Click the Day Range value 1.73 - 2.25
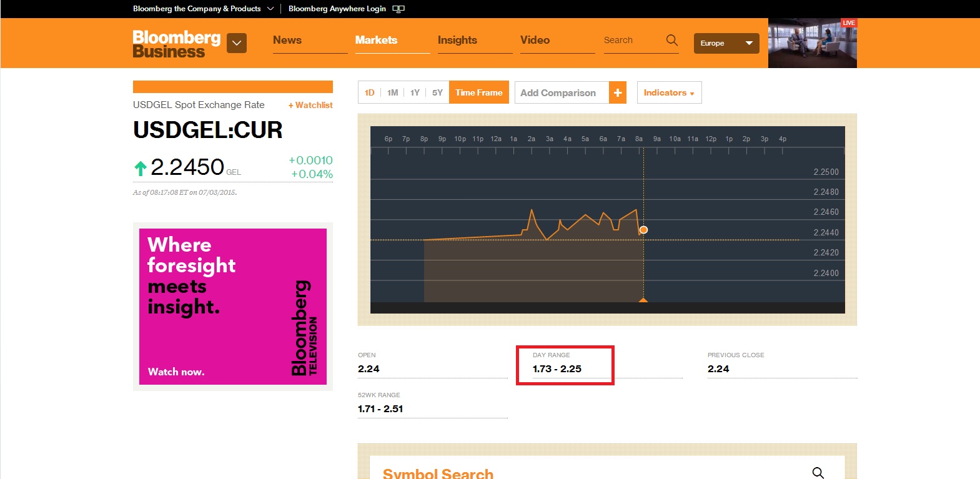 point(557,368)
